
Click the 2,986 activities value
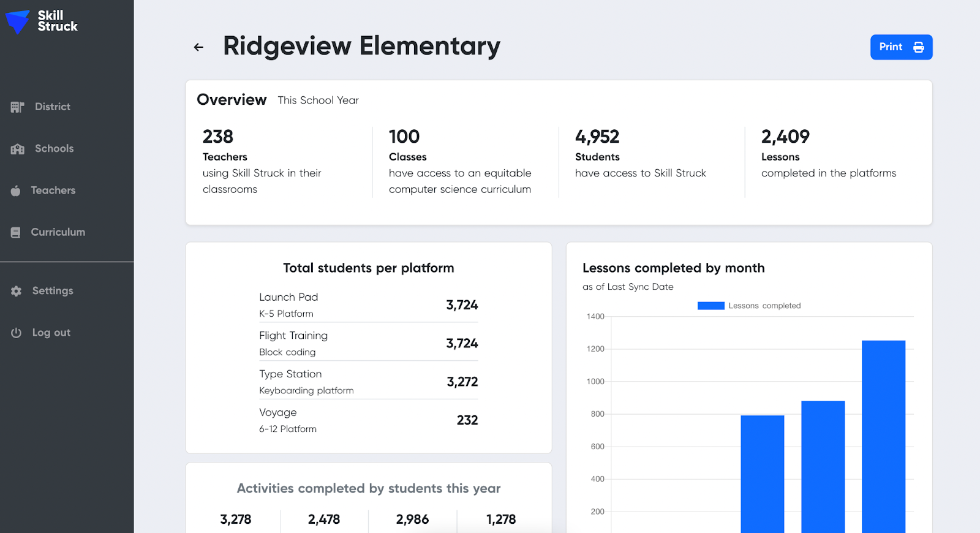(412, 520)
